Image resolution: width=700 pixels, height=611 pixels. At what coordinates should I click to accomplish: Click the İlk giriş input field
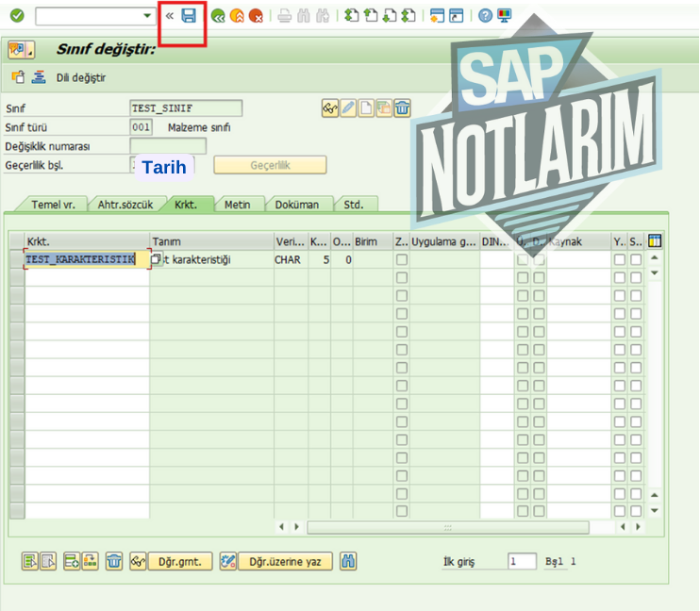click(x=522, y=561)
